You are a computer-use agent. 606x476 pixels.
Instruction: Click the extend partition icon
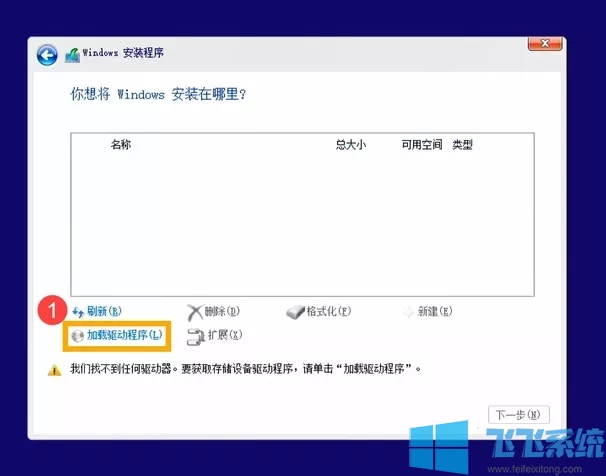195,337
